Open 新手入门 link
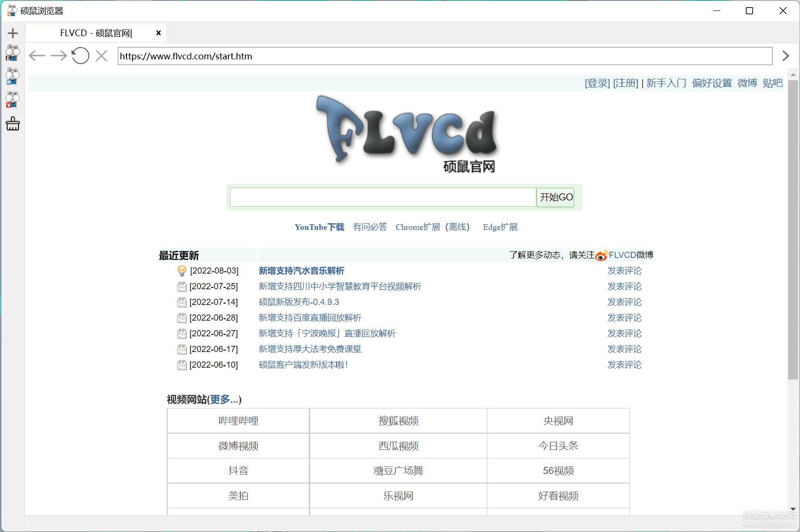The width and height of the screenshot is (800, 532). point(666,83)
